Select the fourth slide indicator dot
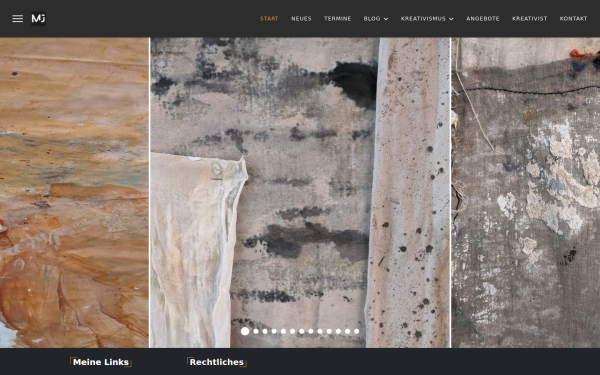 [x=274, y=331]
